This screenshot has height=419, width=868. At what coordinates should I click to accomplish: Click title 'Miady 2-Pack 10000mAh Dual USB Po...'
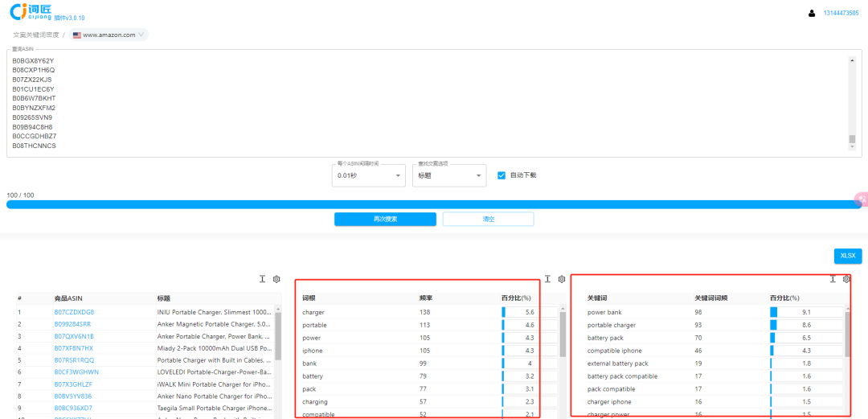(x=215, y=348)
